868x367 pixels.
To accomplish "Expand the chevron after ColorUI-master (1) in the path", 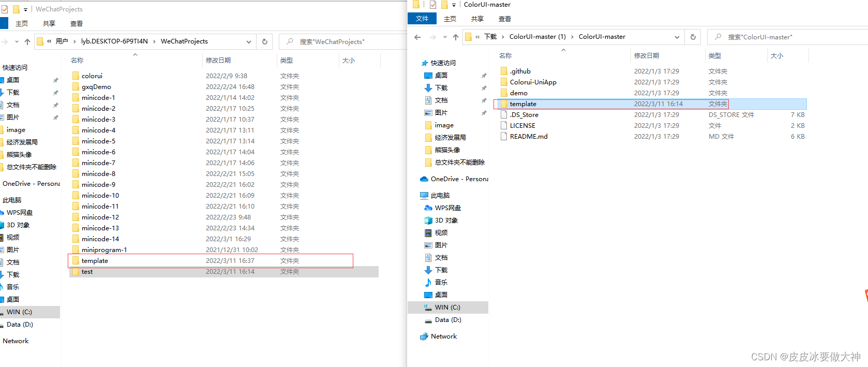I will pos(572,37).
